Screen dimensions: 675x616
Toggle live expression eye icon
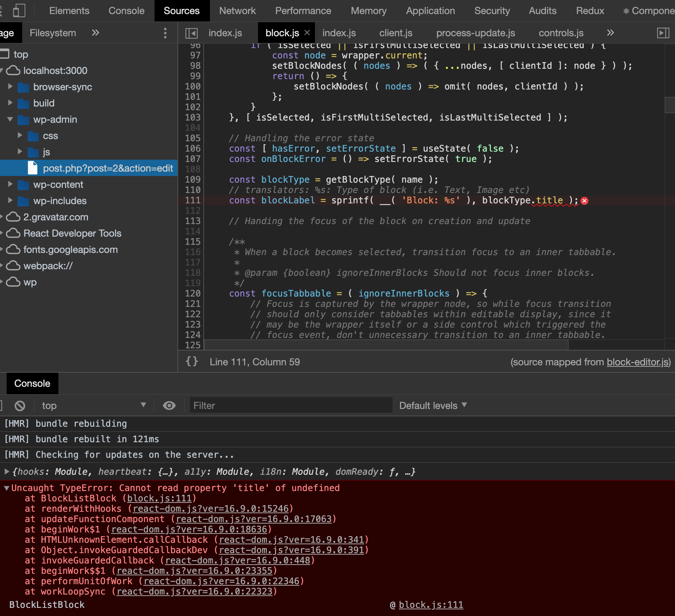169,406
